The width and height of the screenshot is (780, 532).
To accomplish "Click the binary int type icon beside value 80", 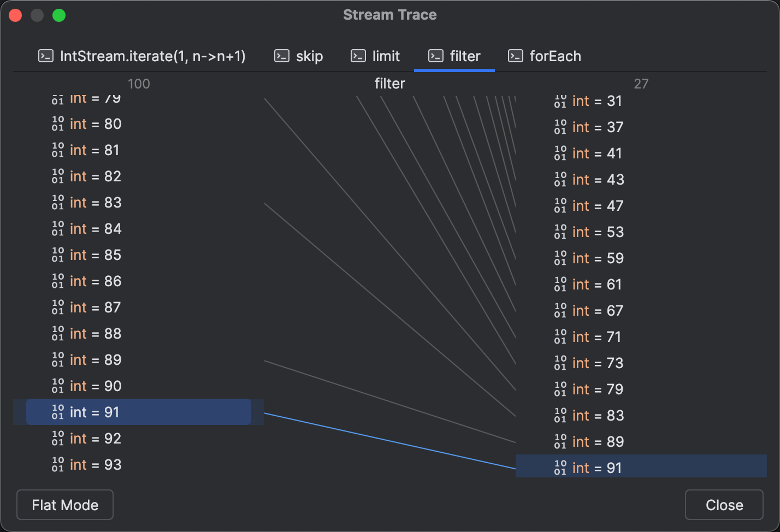I will (58, 124).
